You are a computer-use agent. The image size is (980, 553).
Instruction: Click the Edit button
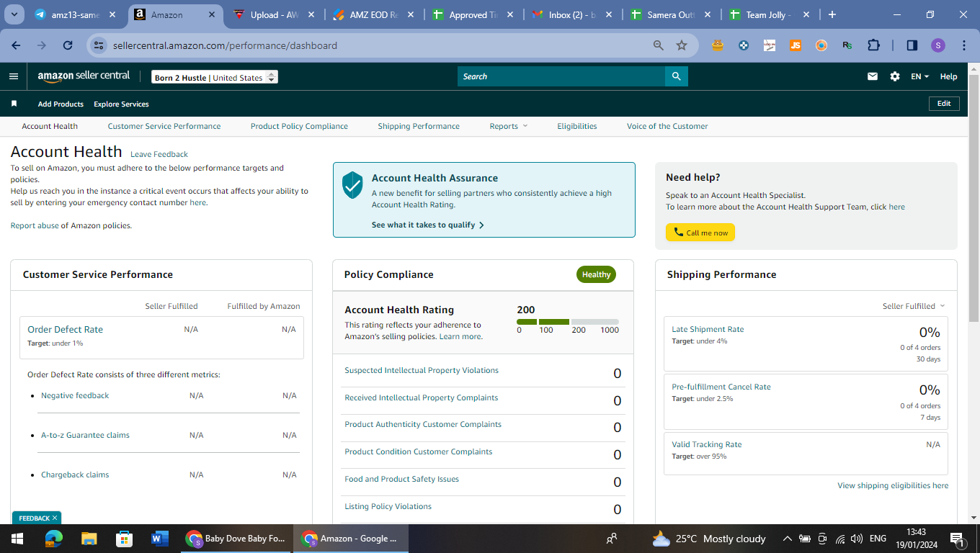[944, 104]
